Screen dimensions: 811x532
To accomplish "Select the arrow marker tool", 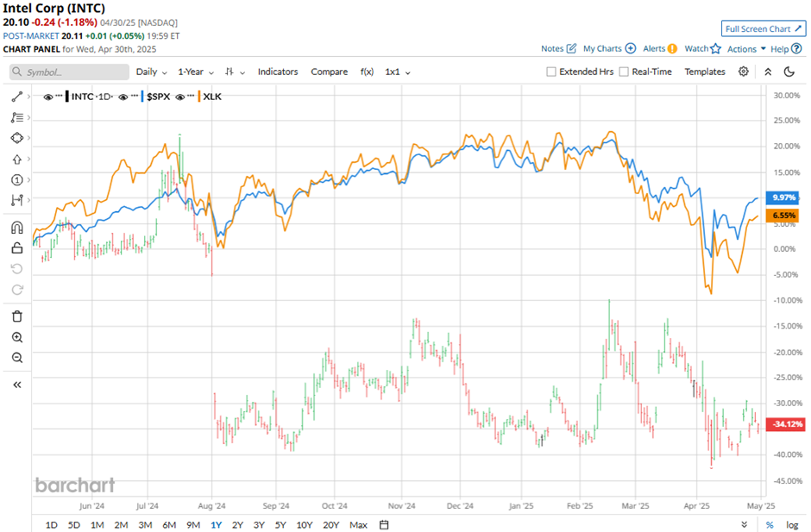I will coord(17,160).
